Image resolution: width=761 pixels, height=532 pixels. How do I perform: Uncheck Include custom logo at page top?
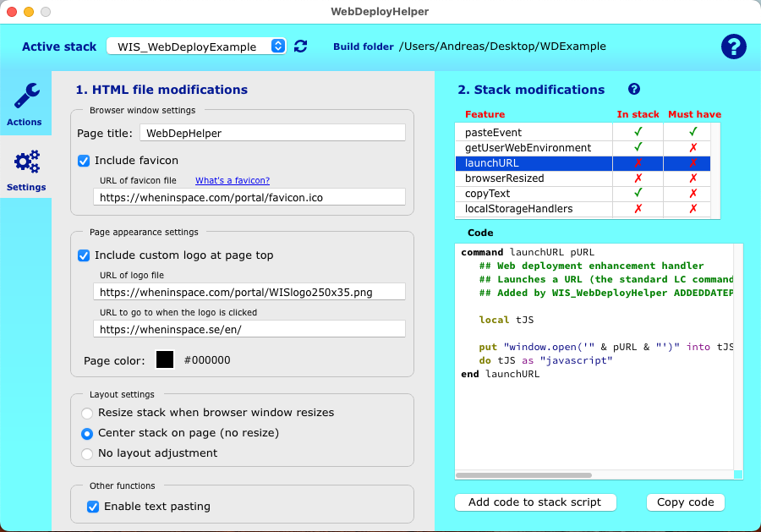[x=84, y=255]
